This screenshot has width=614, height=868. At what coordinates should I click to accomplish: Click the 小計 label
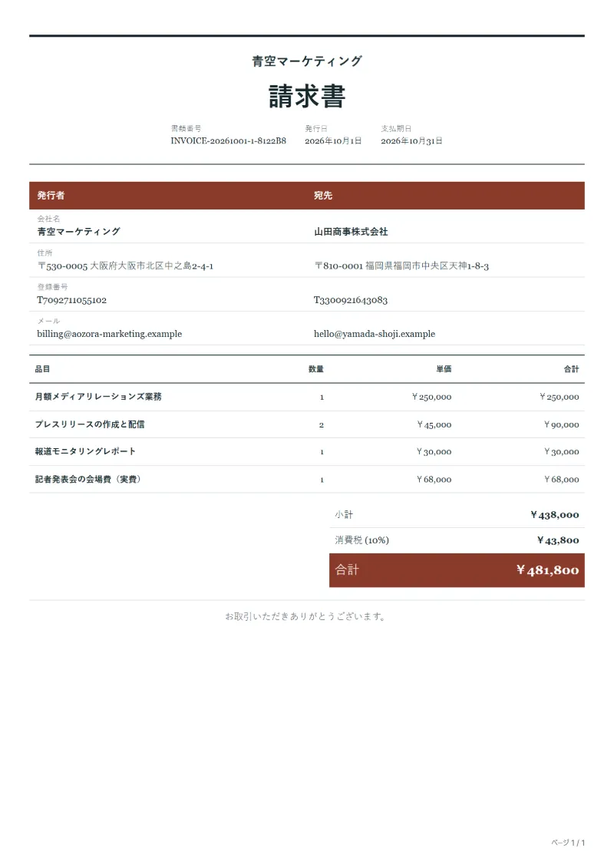tap(344, 515)
